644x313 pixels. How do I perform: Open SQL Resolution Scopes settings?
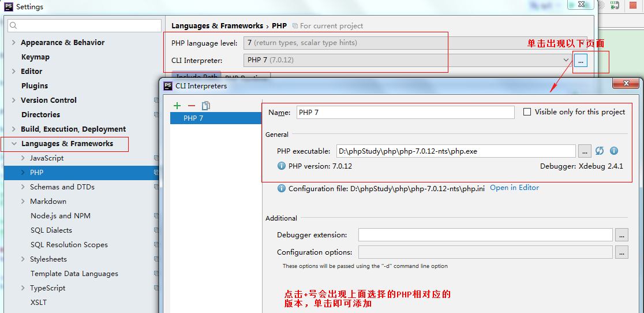69,244
